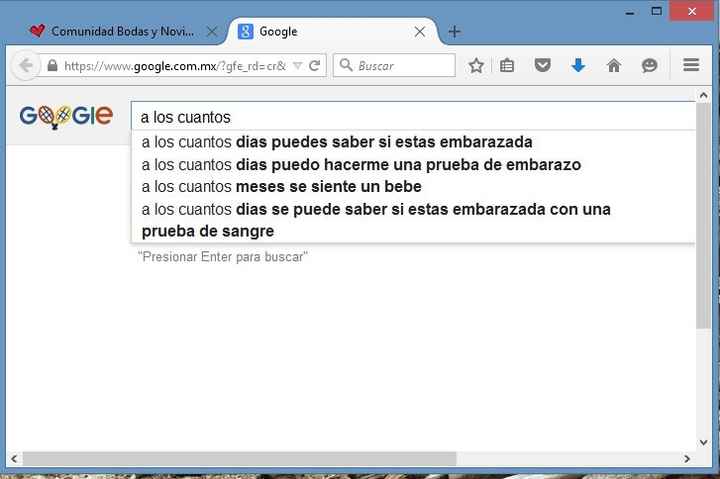
Task: Click the blue Google tab favicon
Action: [x=245, y=31]
